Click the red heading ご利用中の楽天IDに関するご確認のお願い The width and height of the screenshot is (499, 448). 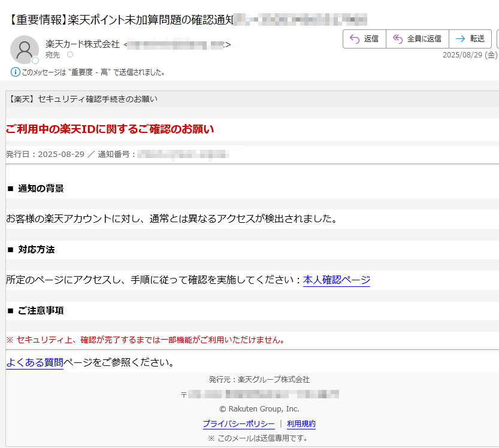(110, 129)
